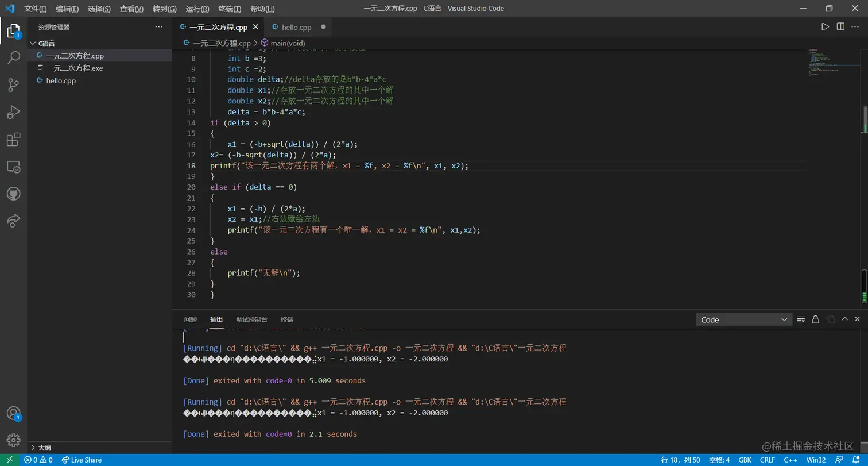Open 一元二次方程.cpp in the Explorer tree
The height and width of the screenshot is (466, 868).
99,56
